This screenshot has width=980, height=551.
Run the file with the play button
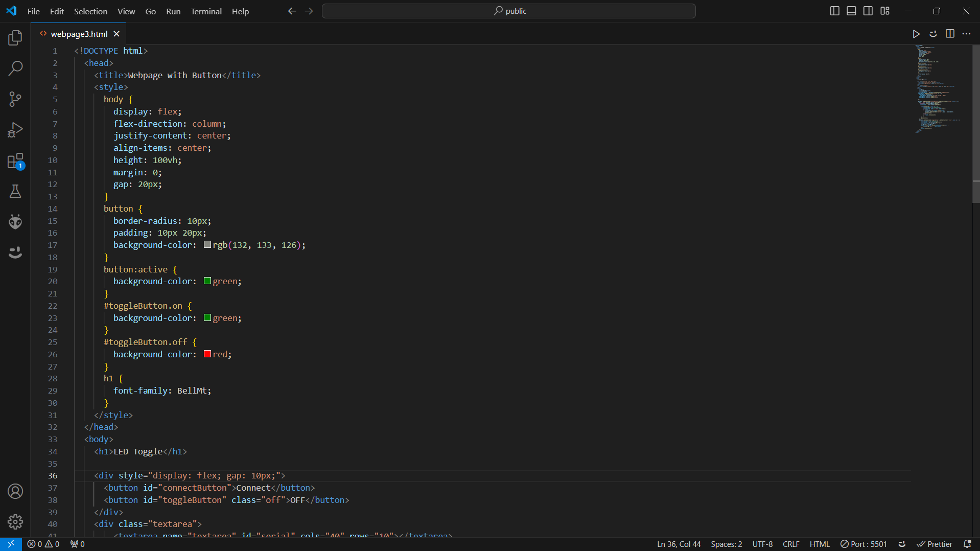click(x=916, y=34)
